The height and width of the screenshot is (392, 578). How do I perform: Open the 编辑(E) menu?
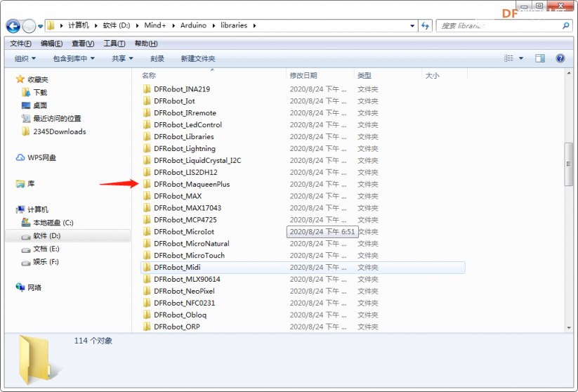pos(51,44)
